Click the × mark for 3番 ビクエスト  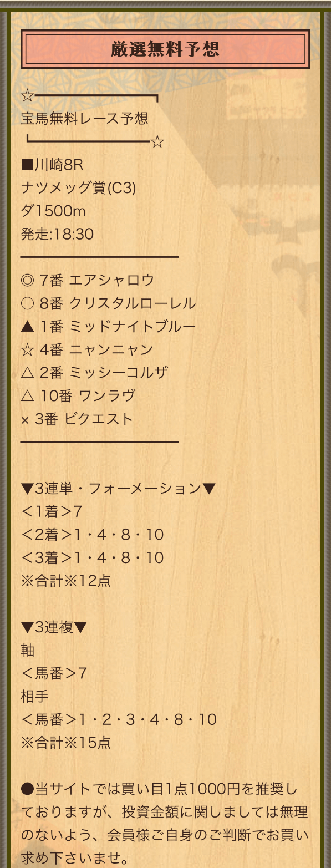tap(24, 420)
